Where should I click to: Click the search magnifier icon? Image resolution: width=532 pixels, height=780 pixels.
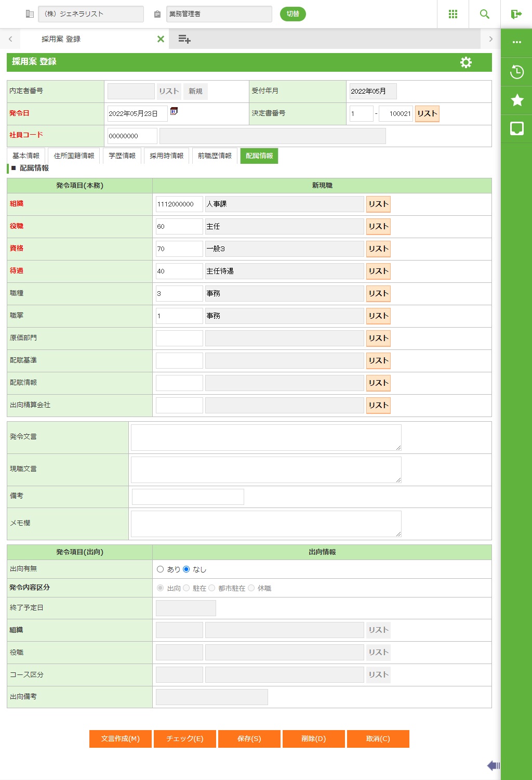tap(485, 14)
